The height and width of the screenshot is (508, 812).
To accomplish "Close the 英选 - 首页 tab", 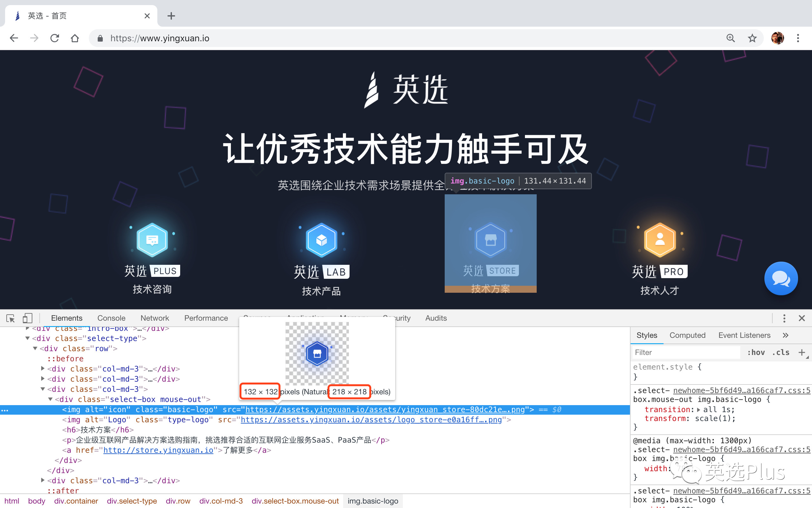I will click(147, 16).
